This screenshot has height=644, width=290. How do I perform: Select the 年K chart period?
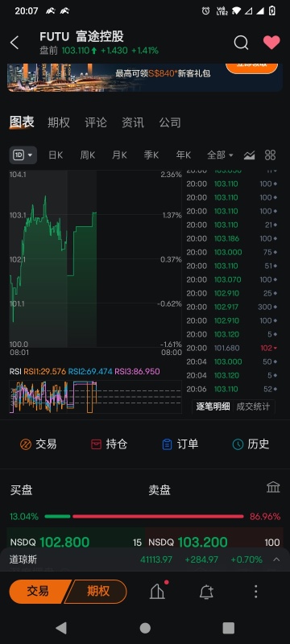[183, 155]
